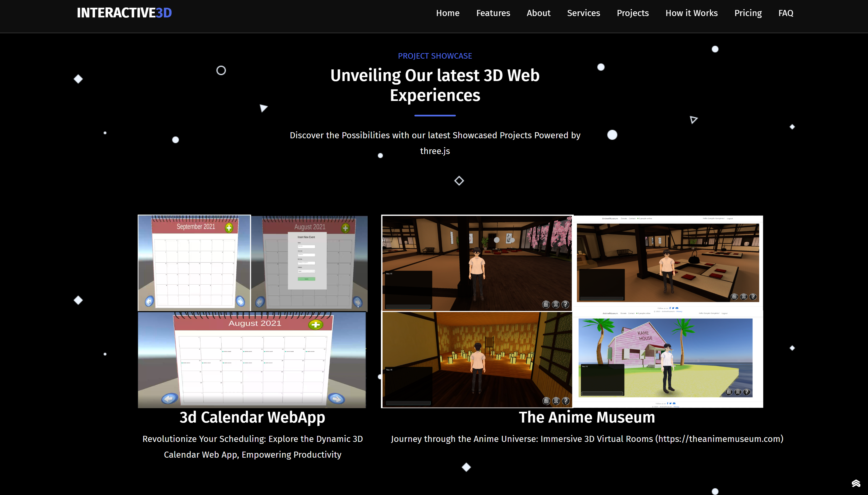
Task: Click the help question icon in the tea room image
Action: click(753, 297)
